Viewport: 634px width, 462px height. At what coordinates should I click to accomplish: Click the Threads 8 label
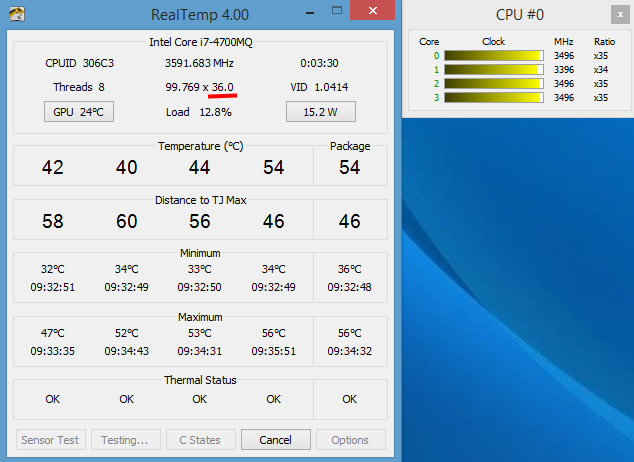point(79,87)
